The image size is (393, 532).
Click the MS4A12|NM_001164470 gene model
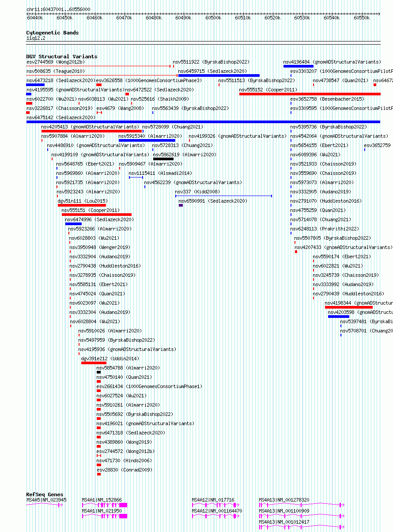215,516
